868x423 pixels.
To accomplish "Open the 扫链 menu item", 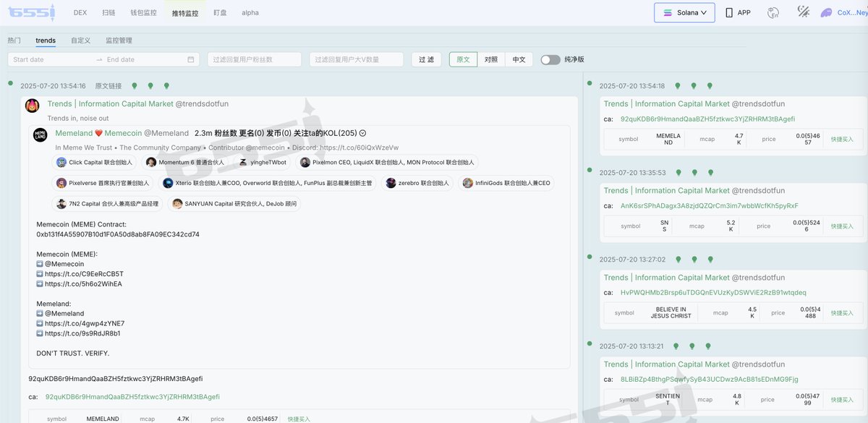I will [109, 12].
